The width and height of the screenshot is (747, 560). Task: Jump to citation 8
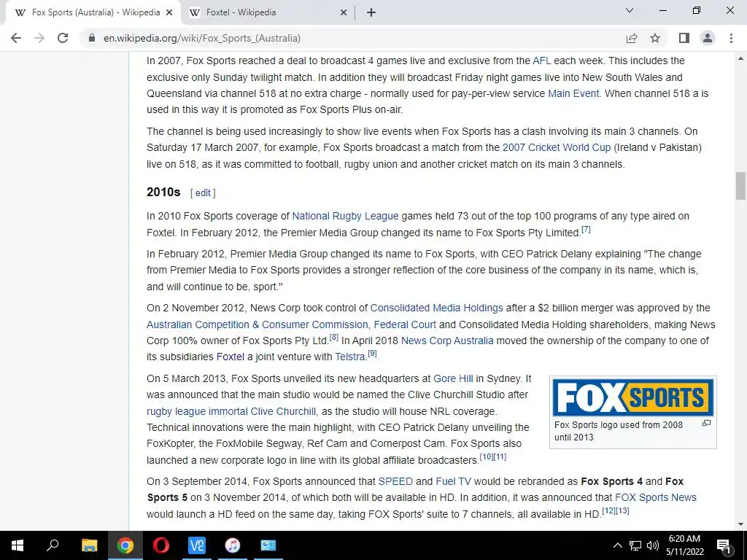(x=333, y=337)
